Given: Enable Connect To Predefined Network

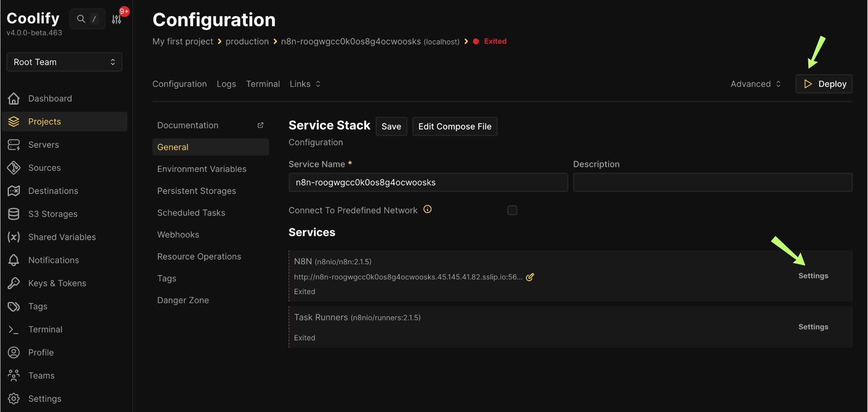Looking at the screenshot, I should (x=512, y=210).
